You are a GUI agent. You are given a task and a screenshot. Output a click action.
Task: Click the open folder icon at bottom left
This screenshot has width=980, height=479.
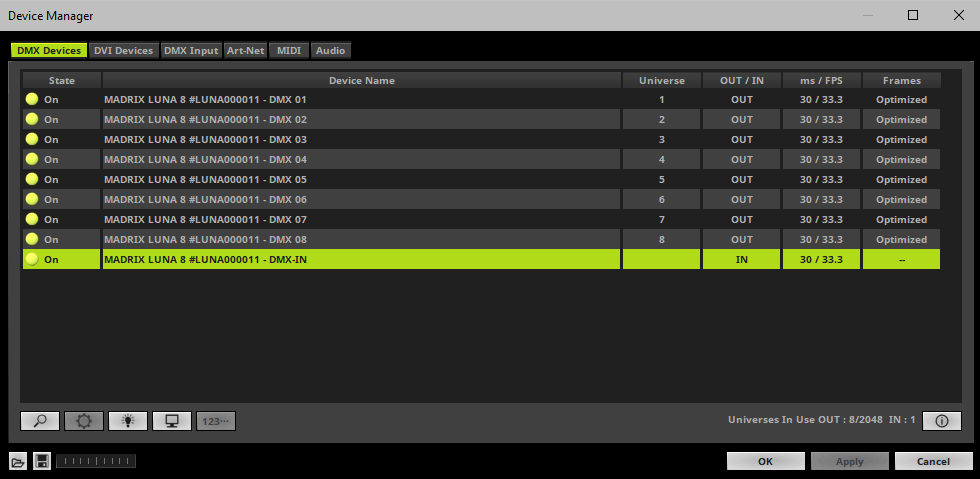[18, 462]
